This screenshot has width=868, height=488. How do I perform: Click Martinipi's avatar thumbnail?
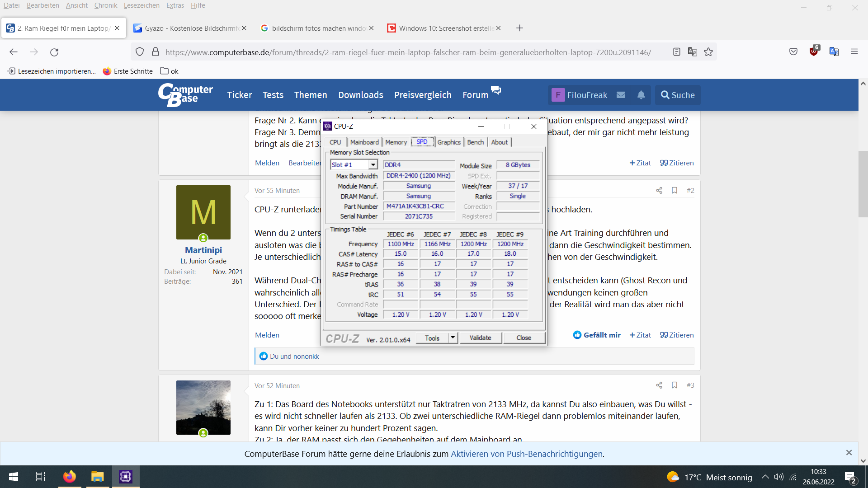pos(203,212)
